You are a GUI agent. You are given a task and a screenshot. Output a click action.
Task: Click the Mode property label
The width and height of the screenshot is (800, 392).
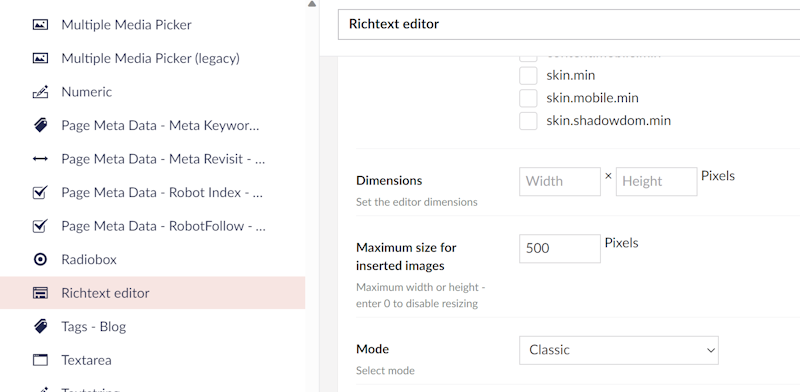coord(372,349)
